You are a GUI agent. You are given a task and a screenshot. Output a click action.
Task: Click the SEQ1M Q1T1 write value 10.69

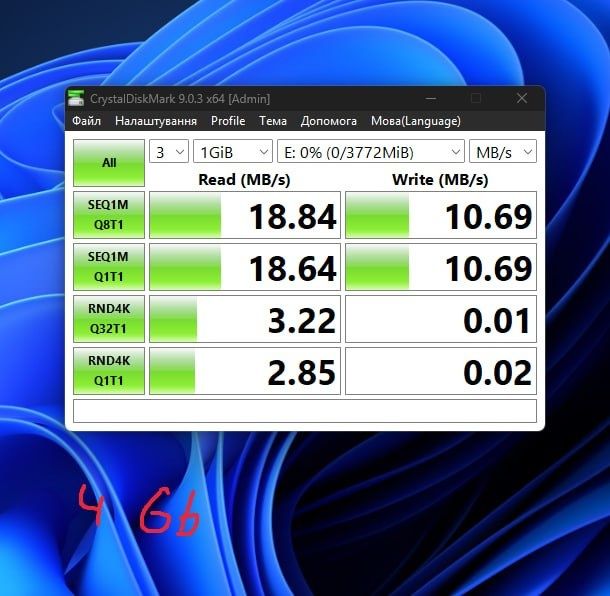tap(441, 267)
